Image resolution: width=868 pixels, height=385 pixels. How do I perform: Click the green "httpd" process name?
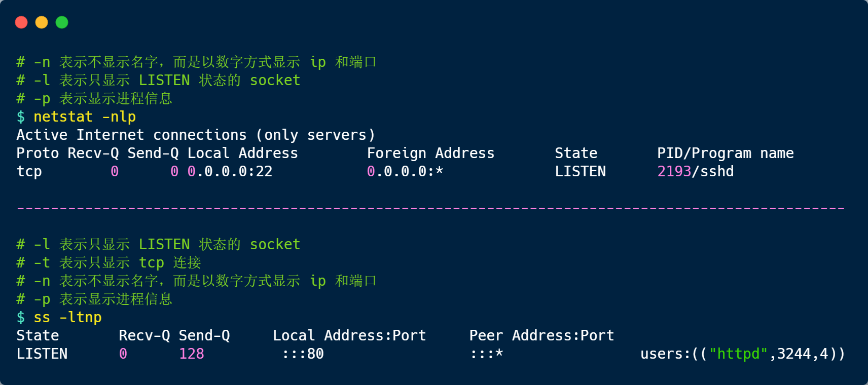(x=738, y=354)
